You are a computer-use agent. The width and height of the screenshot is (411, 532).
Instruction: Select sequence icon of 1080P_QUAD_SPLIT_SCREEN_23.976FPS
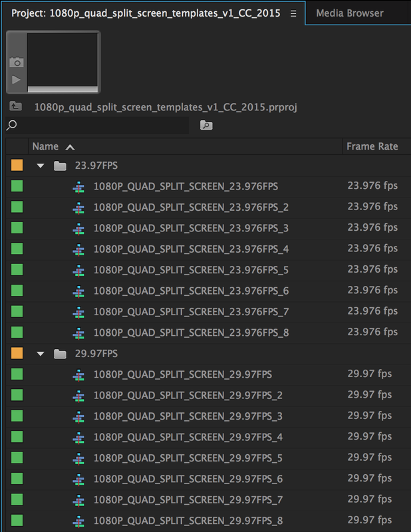click(78, 188)
